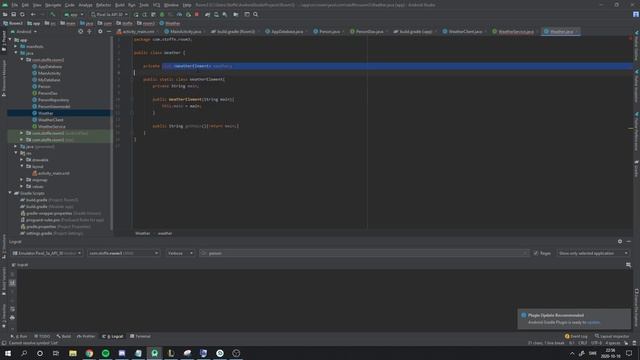Click project panel settings gear icon

click(100, 31)
